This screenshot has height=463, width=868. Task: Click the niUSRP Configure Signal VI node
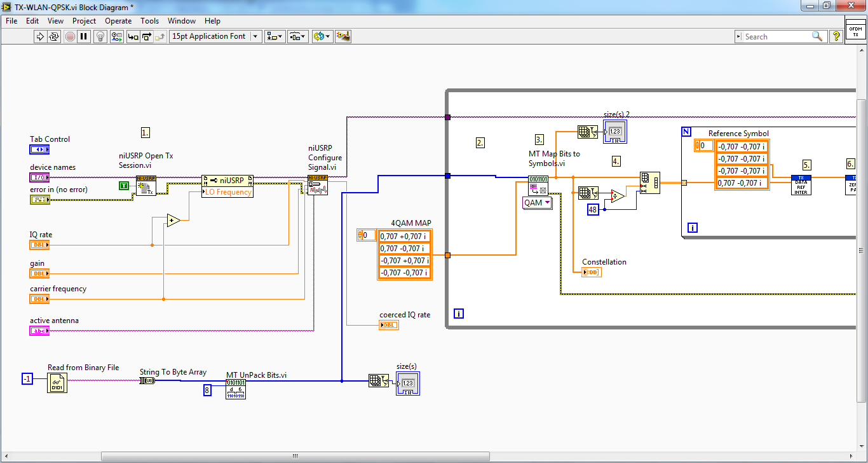pyautogui.click(x=318, y=185)
